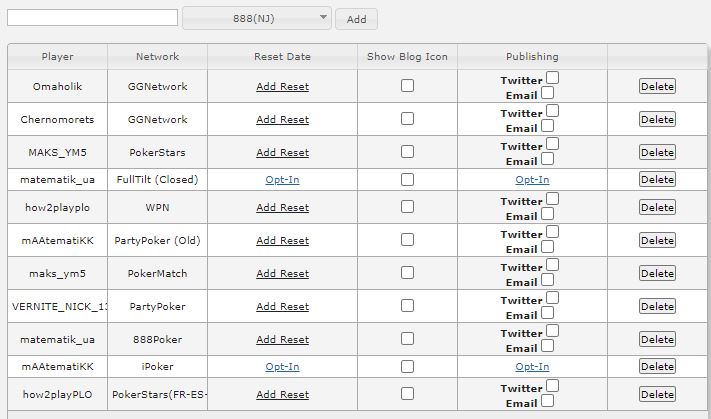The width and height of the screenshot is (711, 419).
Task: Delete the Chernomorets GGNetwork row
Action: pyautogui.click(x=657, y=119)
